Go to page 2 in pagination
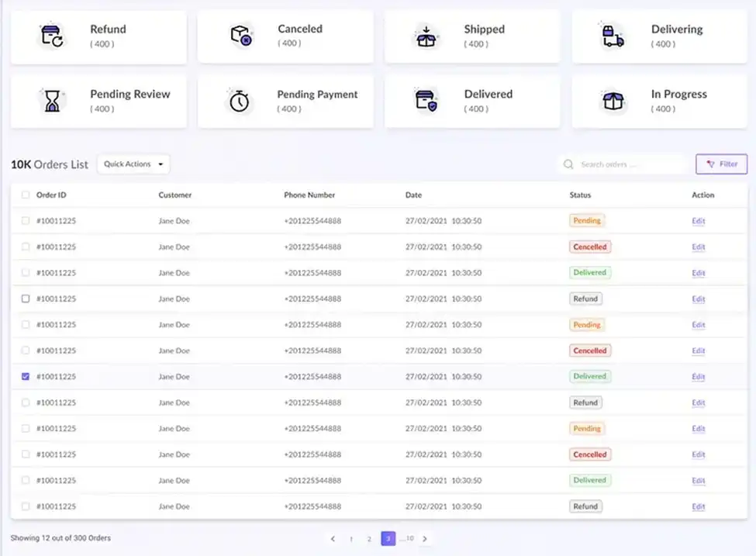Image resolution: width=756 pixels, height=556 pixels. pyautogui.click(x=369, y=539)
